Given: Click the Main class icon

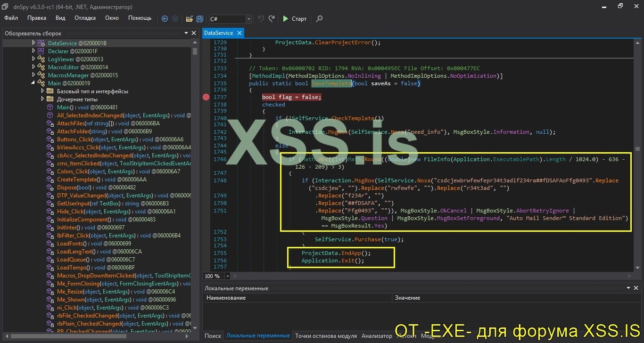Looking at the screenshot, I should click(41, 83).
